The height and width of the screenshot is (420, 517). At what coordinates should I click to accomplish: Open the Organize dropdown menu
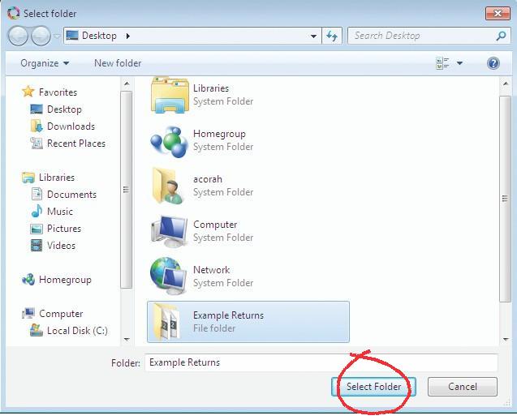[45, 63]
